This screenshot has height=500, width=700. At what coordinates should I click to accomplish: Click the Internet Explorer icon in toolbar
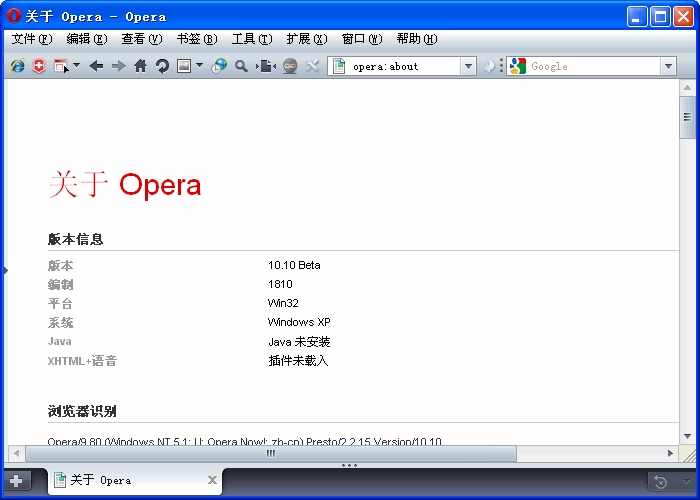[x=17, y=66]
